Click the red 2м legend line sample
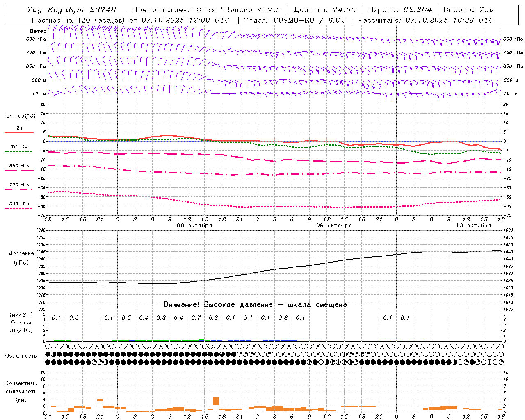 pyautogui.click(x=19, y=133)
